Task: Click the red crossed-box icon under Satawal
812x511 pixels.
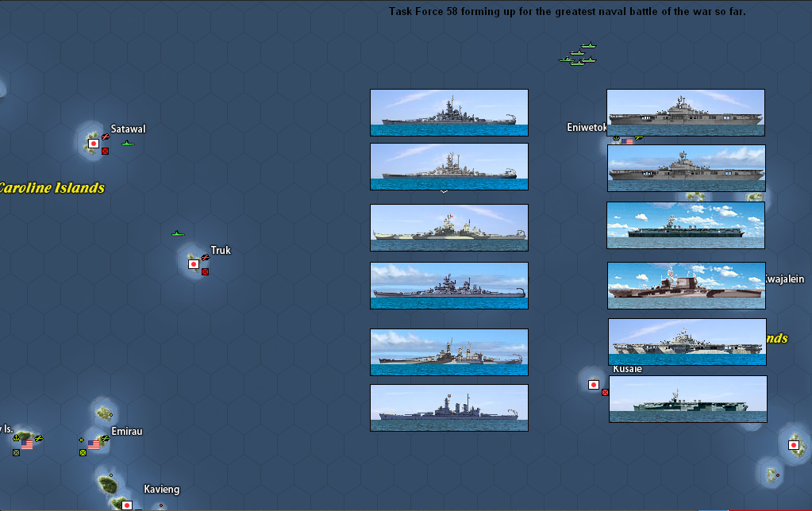Action: (x=105, y=151)
